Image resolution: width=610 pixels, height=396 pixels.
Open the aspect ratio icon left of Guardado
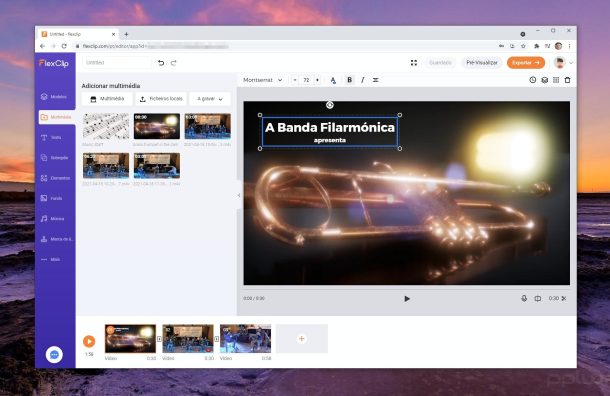tap(414, 63)
